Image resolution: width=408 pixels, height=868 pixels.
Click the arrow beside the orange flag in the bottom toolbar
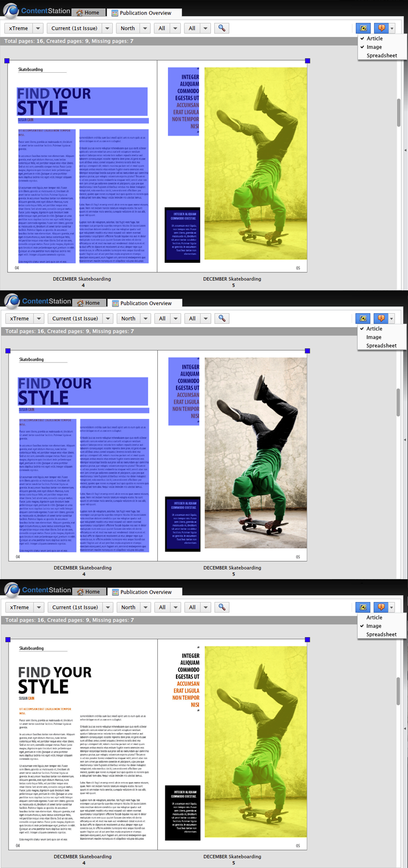392,607
